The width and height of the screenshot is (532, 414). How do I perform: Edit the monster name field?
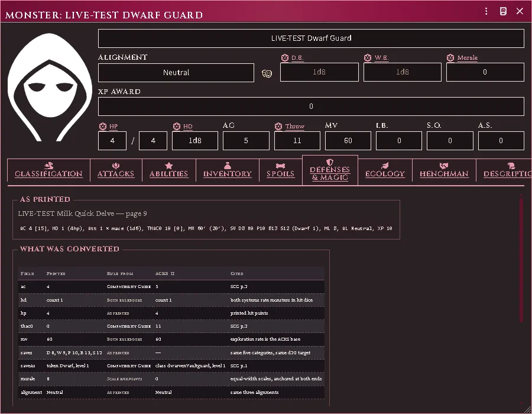pos(311,38)
